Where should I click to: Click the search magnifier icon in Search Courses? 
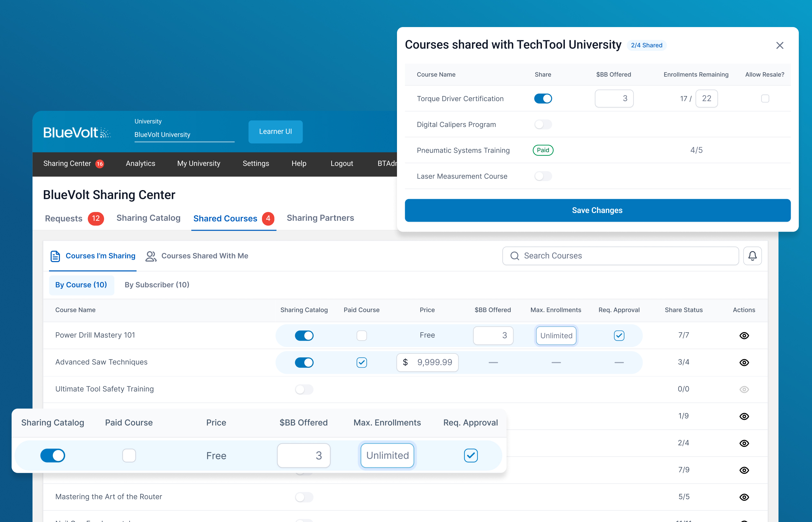[515, 256]
